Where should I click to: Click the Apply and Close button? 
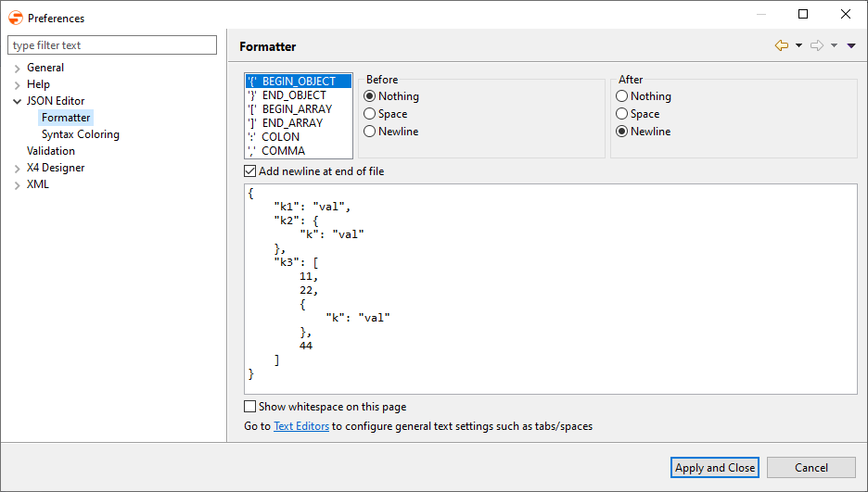(714, 468)
